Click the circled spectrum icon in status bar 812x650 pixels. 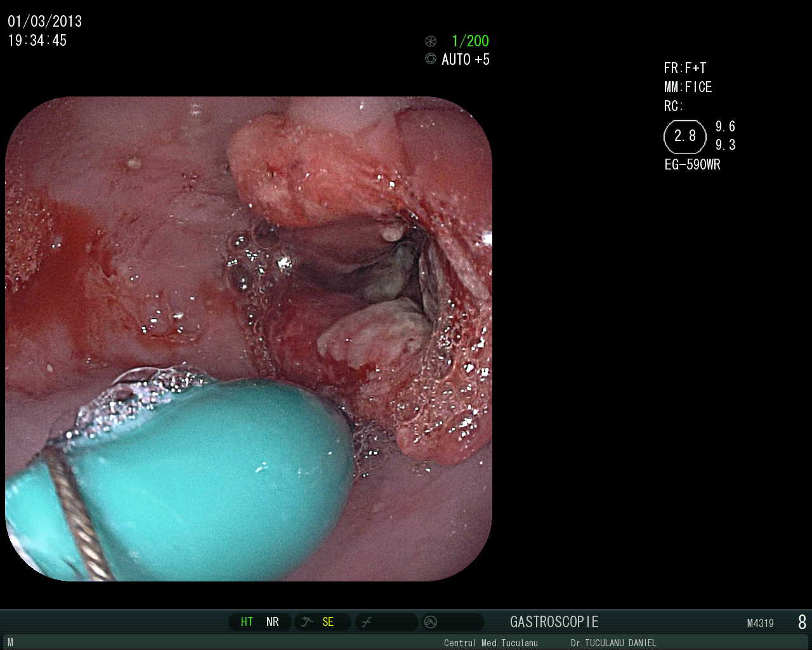pos(431,622)
